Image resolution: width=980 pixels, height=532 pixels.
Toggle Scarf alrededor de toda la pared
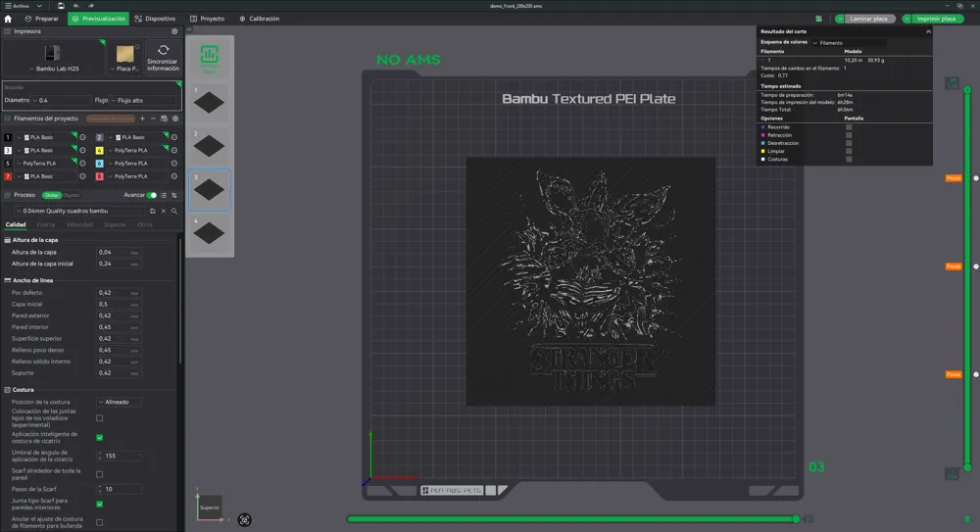click(x=99, y=474)
